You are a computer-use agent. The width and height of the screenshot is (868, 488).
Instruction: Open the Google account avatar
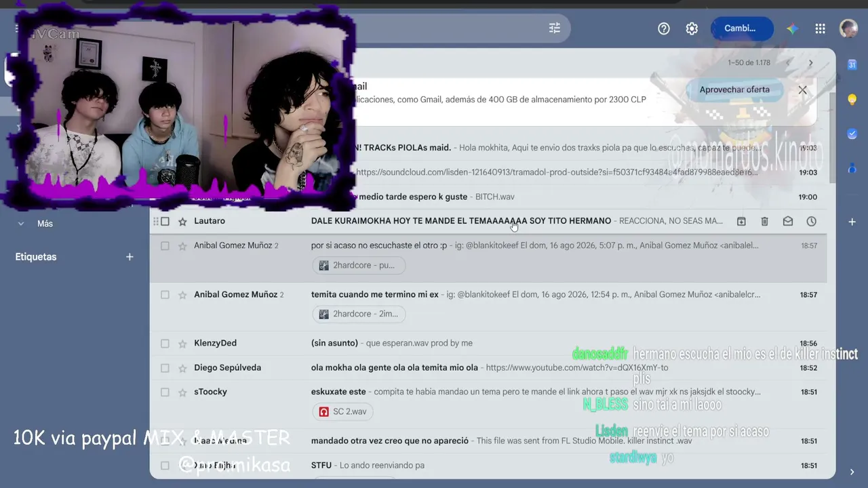(848, 28)
